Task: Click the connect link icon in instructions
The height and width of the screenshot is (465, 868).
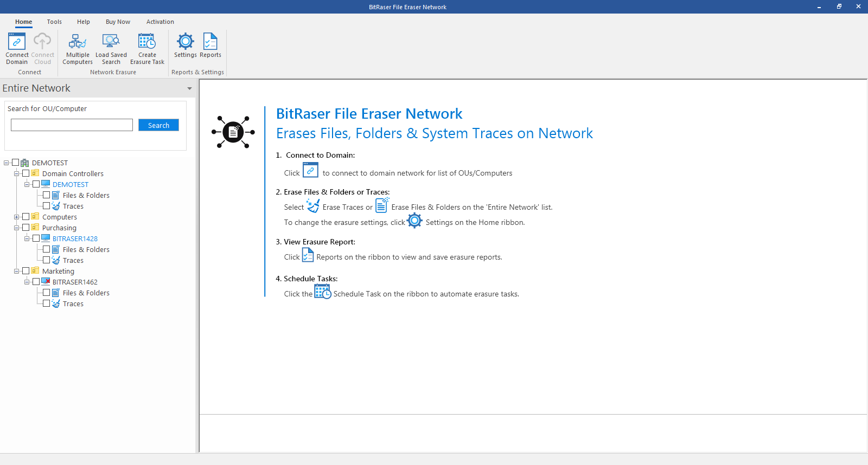Action: pos(310,170)
